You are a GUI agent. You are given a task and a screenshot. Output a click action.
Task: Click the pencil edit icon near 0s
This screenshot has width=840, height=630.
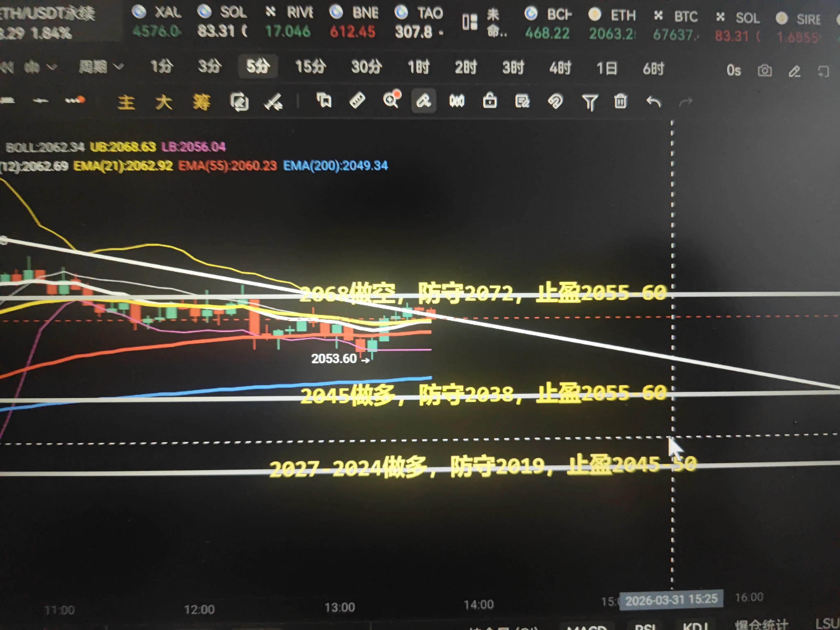tap(794, 71)
